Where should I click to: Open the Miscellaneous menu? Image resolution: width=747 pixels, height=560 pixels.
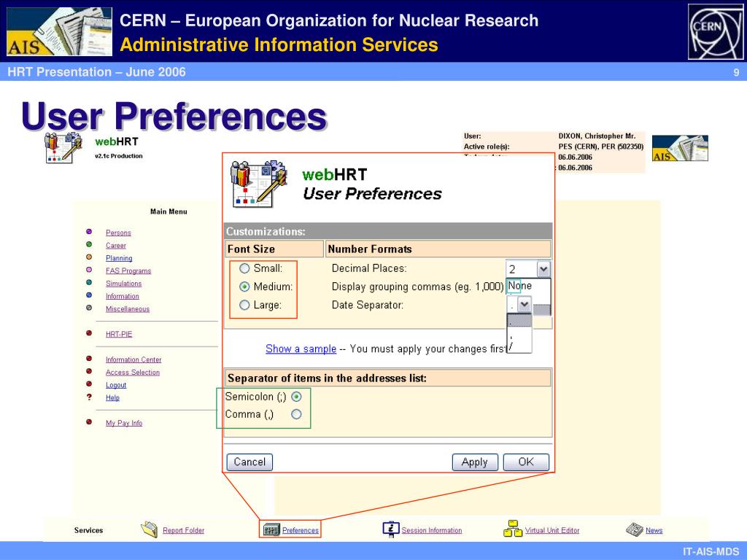pos(128,309)
